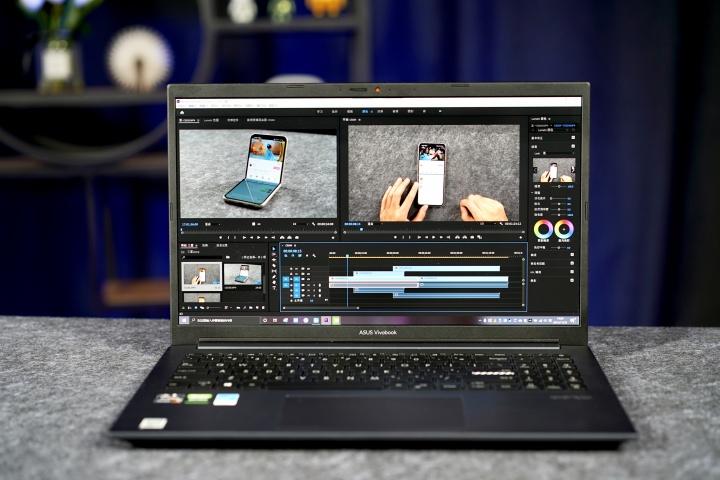720x480 pixels.
Task: Show the previous Look preview using left arrow
Action: coord(535,170)
